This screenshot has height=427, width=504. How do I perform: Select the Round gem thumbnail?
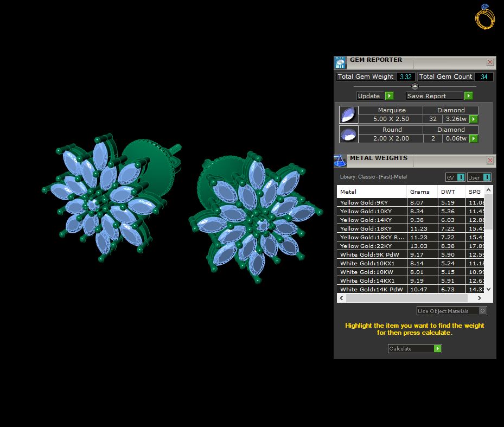(349, 134)
